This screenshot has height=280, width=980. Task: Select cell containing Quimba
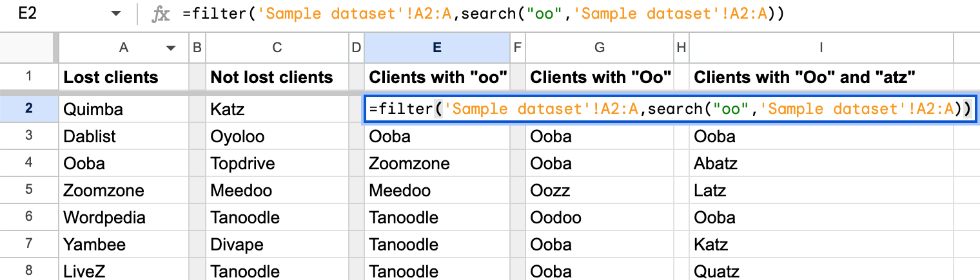[124, 109]
